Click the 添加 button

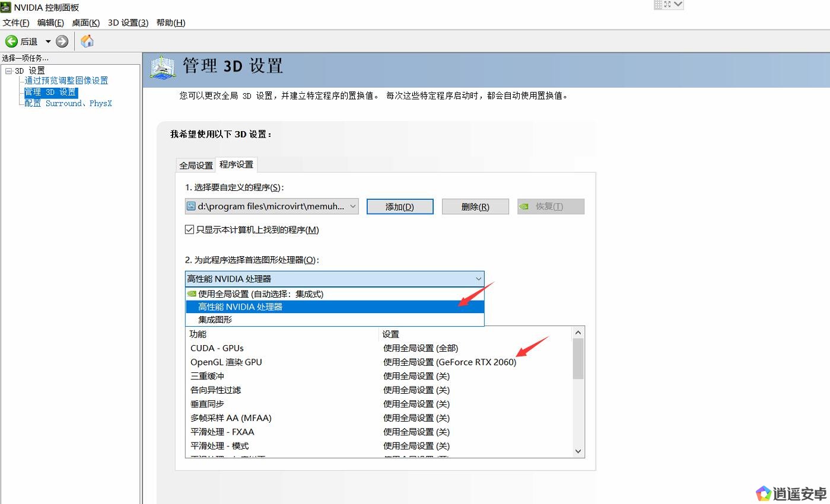(400, 206)
